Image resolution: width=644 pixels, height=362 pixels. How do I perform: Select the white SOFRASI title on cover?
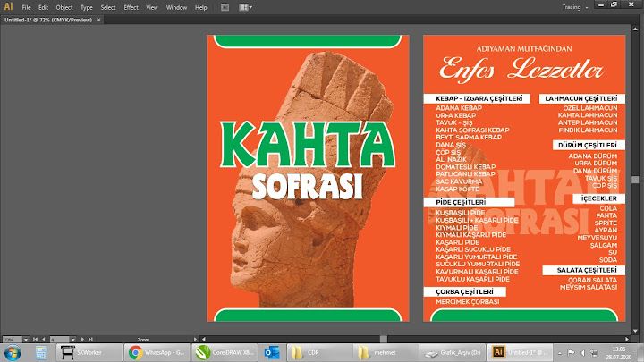[308, 186]
